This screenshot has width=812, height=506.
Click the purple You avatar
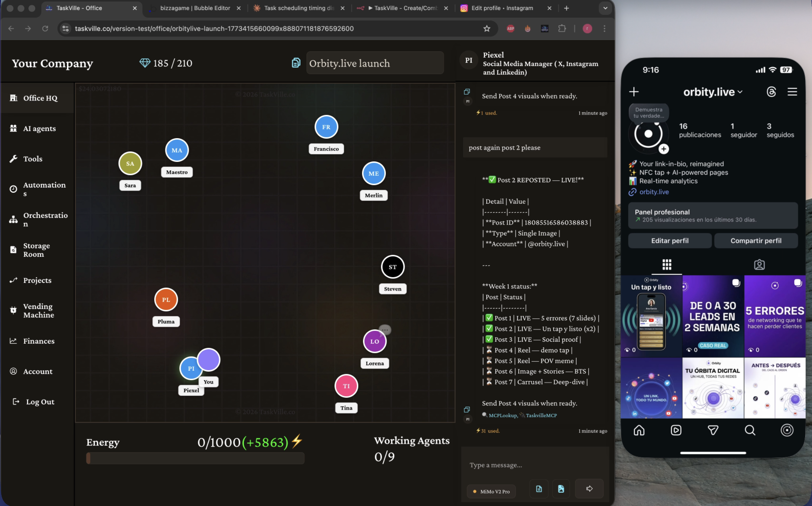[x=208, y=360]
